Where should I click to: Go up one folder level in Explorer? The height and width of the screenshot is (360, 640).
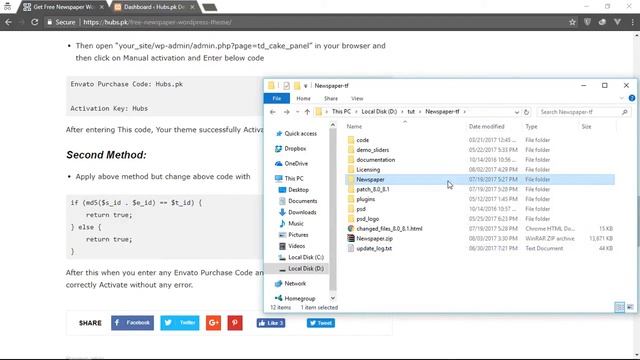coord(307,112)
